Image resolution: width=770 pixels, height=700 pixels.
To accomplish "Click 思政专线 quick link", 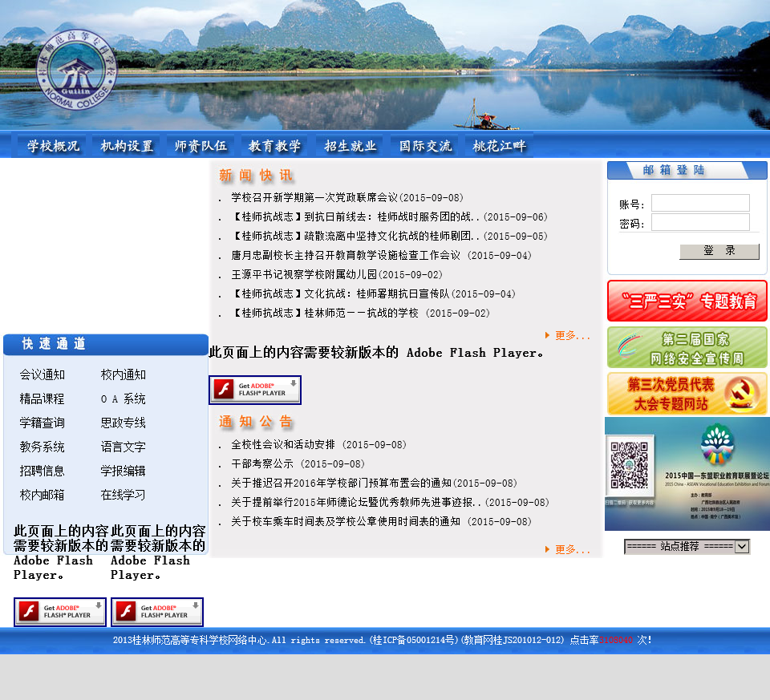I will click(124, 423).
